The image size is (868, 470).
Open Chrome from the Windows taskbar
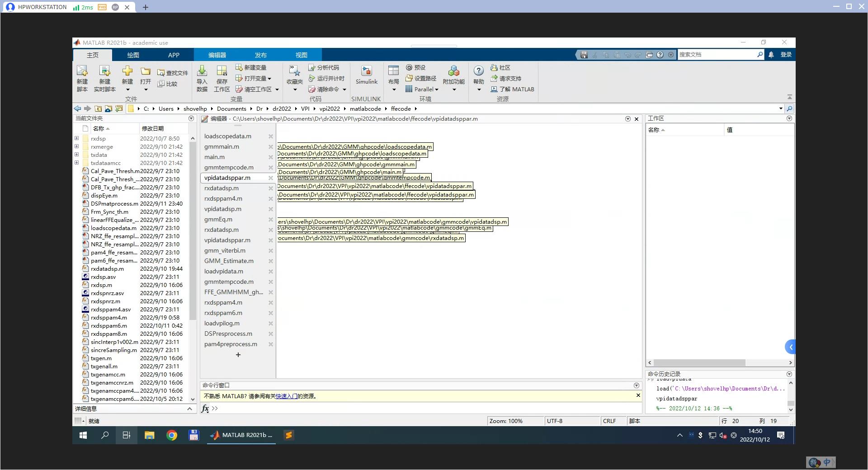pyautogui.click(x=172, y=435)
